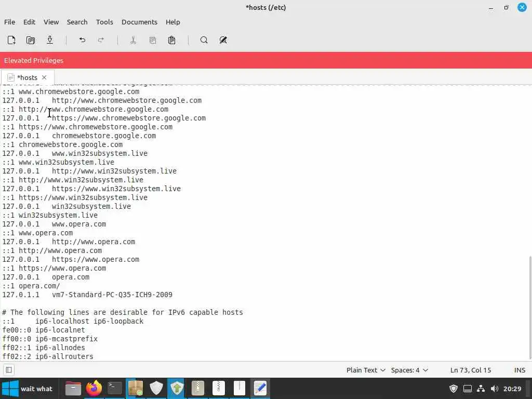Open the network tray icon

click(481, 389)
